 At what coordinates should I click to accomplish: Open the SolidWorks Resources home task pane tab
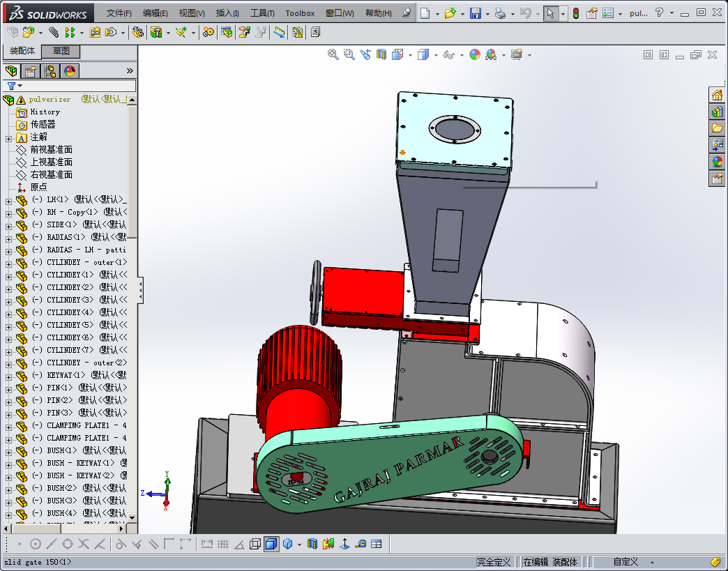(718, 95)
